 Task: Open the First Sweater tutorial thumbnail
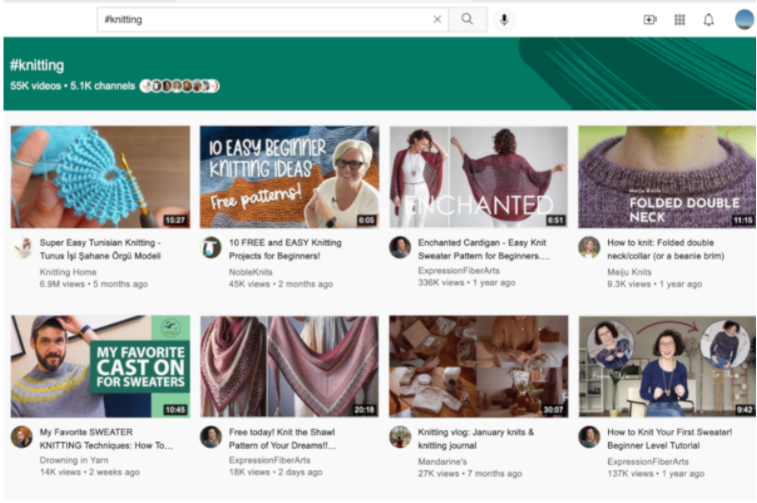tap(667, 366)
